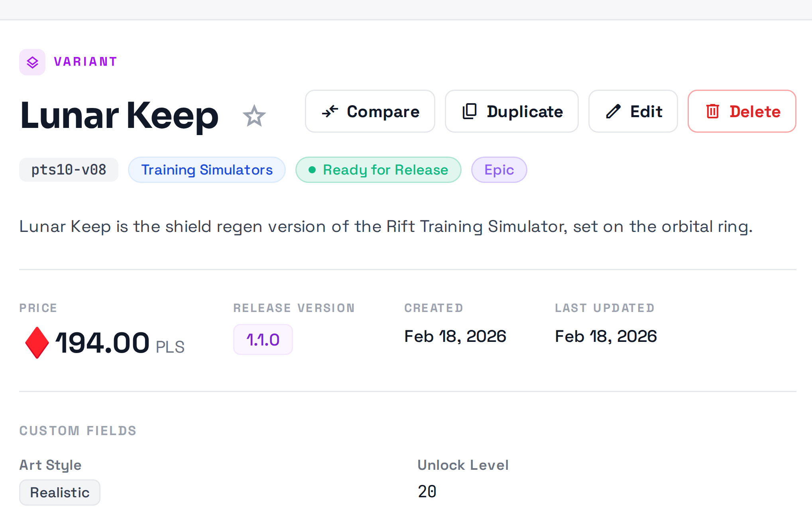Click the green status dot
The width and height of the screenshot is (812, 520).
pos(312,170)
